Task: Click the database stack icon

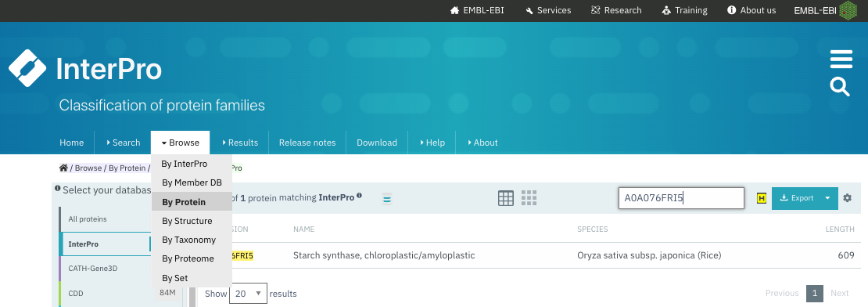Action: tap(387, 198)
